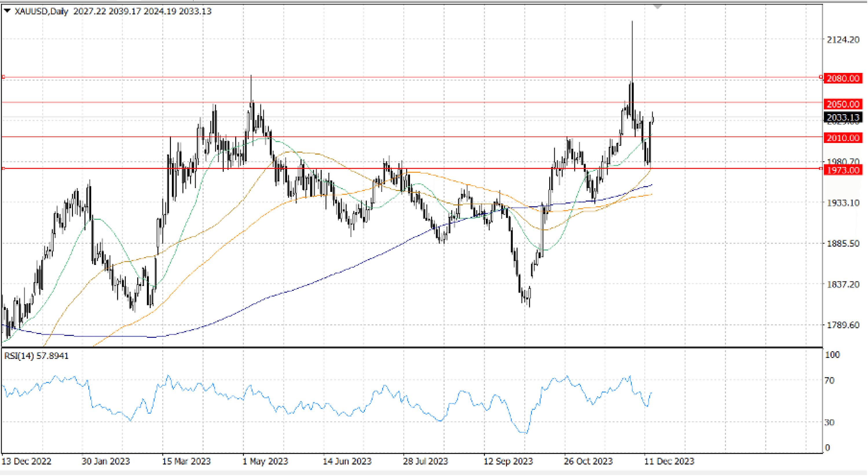Click the 1789.60 price scale label
868x476 pixels.
pos(843,325)
